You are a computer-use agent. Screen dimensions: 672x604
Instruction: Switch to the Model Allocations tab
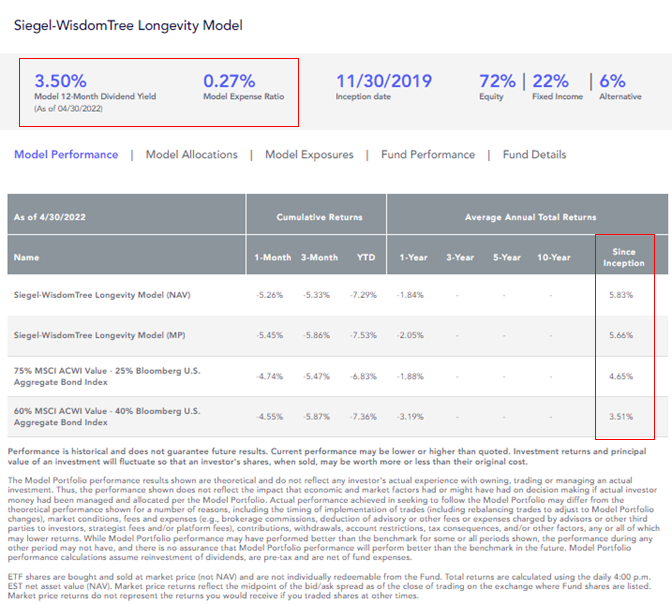point(192,154)
